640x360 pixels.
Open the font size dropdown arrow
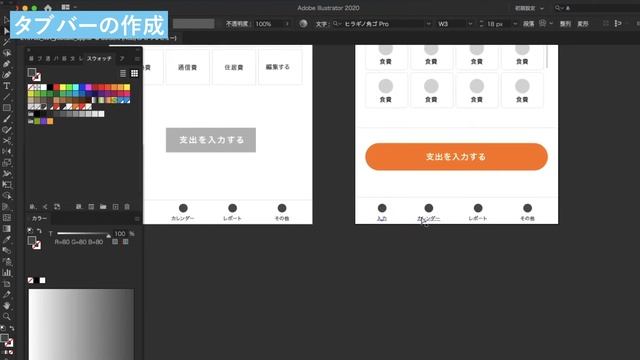[x=515, y=24]
